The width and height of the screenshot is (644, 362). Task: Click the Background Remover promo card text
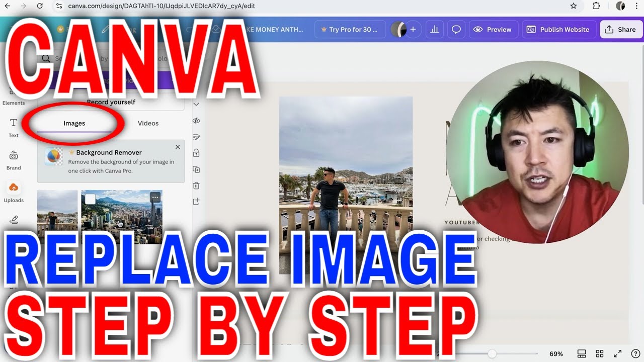[x=121, y=161]
